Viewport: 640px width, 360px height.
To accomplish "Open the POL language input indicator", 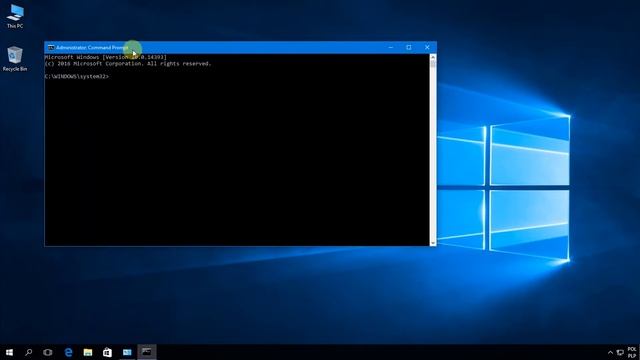I will (632, 353).
